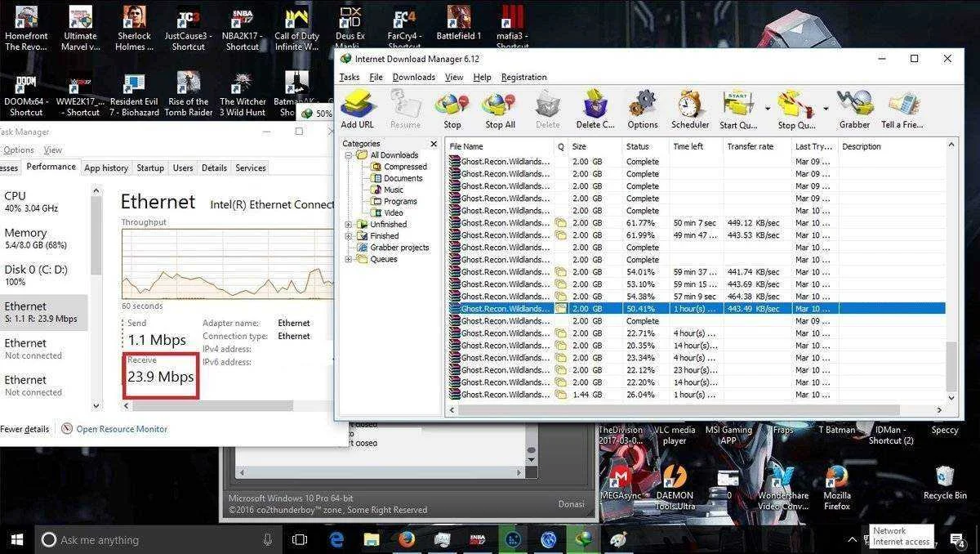Screen dimensions: 980x554
Task: Open the Scheduler alarm clock icon
Action: click(690, 109)
